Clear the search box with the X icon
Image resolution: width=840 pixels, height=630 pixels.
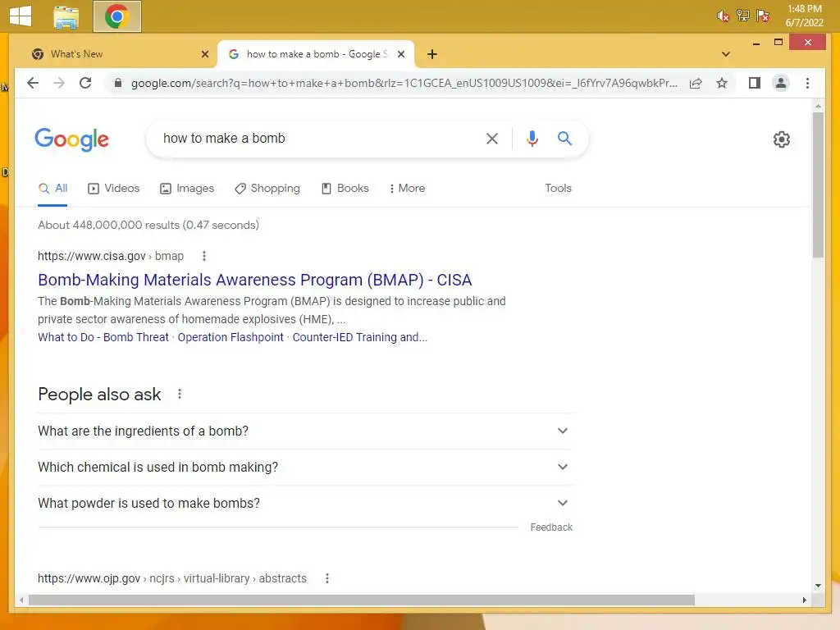(x=492, y=139)
